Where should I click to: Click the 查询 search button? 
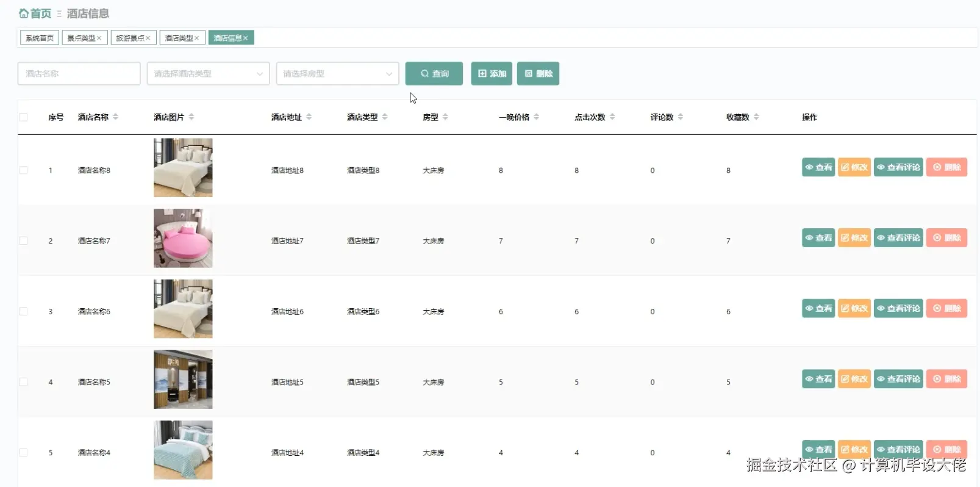coord(434,73)
